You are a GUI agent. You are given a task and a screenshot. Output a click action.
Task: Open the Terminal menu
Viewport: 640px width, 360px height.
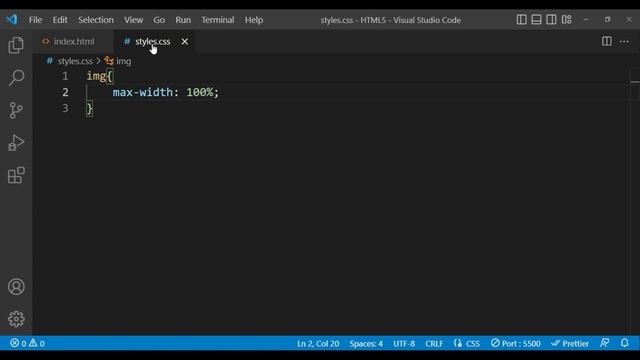pos(218,20)
